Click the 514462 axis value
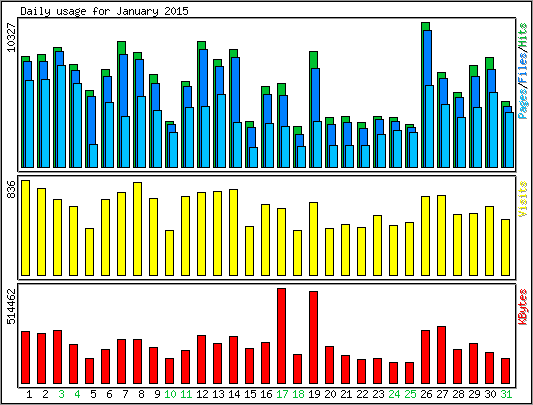The height and width of the screenshot is (405, 533). pyautogui.click(x=12, y=306)
